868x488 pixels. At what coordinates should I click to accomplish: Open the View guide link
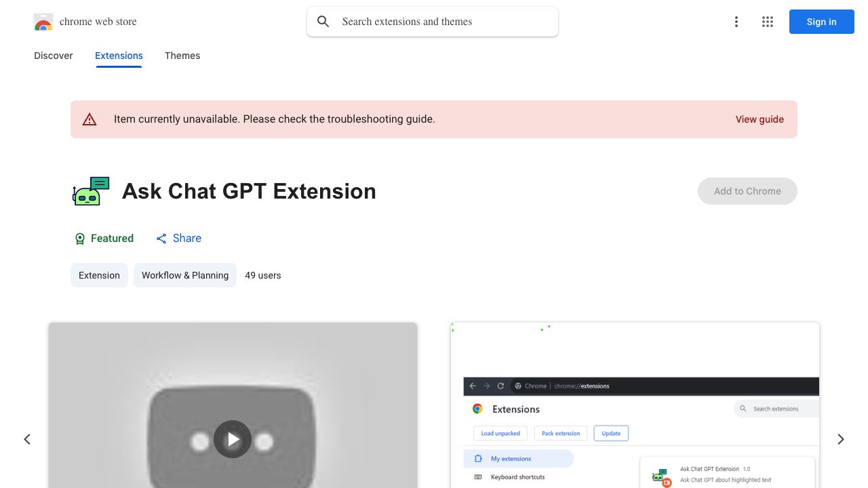pyautogui.click(x=759, y=119)
